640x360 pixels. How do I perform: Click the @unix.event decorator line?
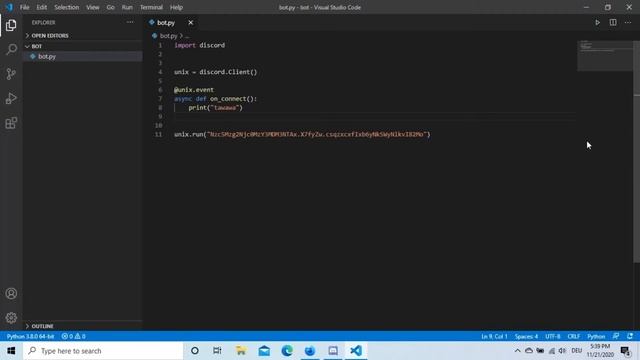click(194, 90)
